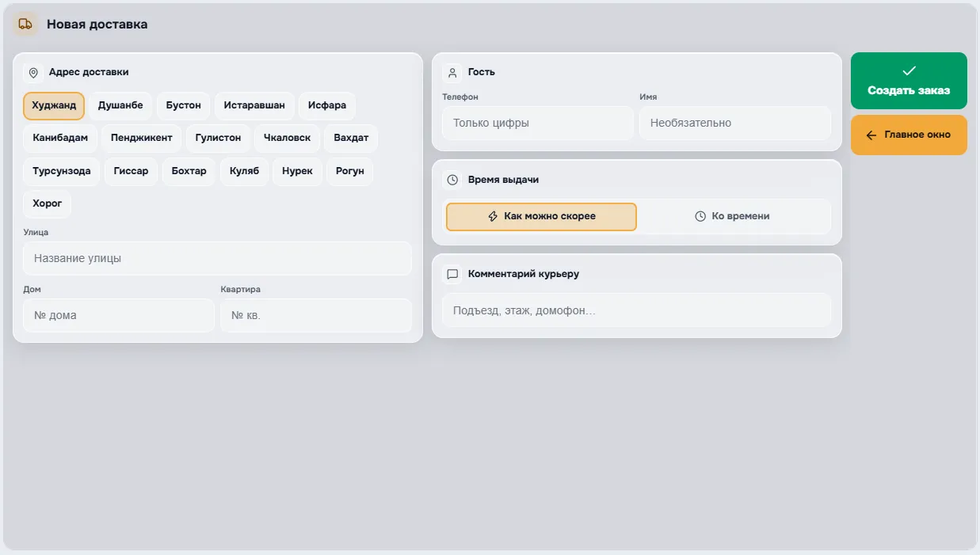The height and width of the screenshot is (555, 980).
Task: Click the clock icon beside Время выдачи
Action: 452,181
